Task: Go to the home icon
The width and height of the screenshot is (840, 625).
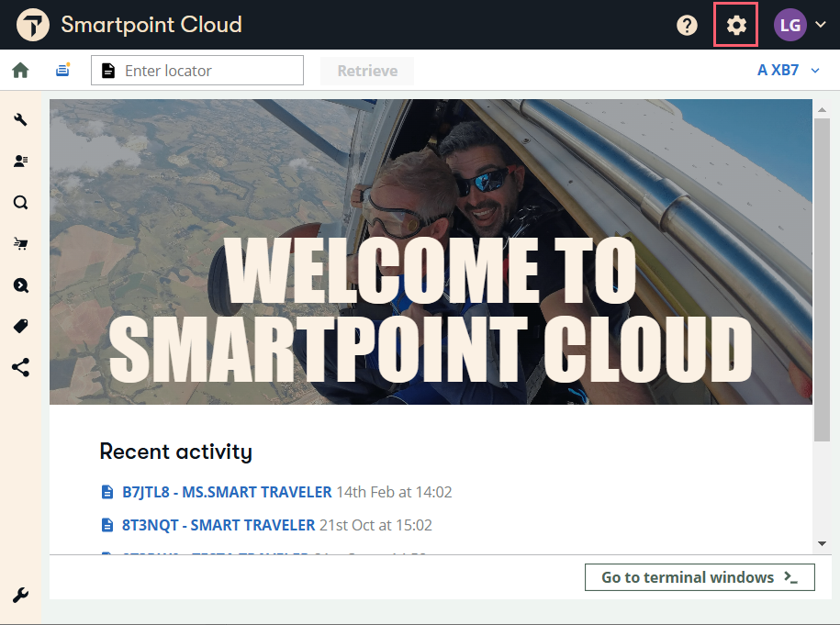Action: [x=20, y=70]
